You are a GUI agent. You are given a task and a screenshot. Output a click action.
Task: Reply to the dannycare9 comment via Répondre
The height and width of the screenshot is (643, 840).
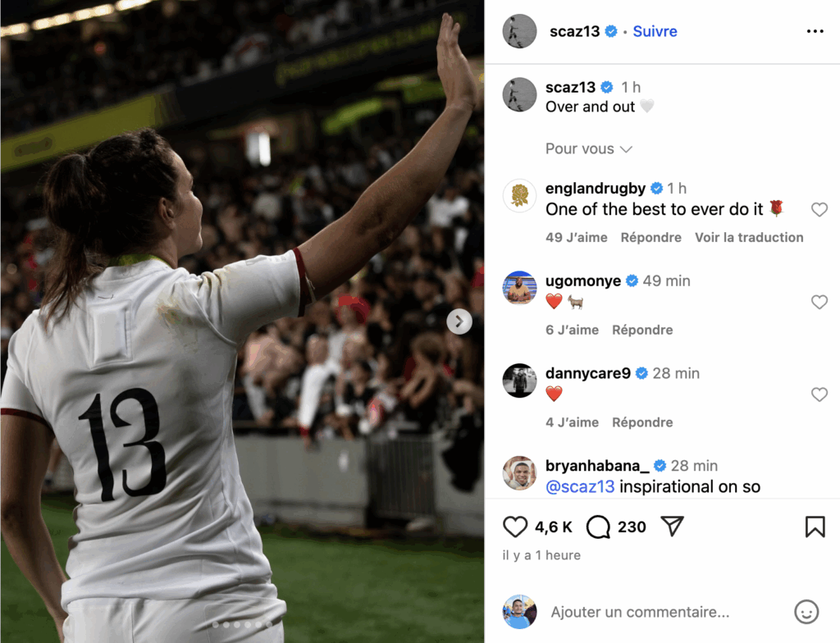click(x=642, y=422)
